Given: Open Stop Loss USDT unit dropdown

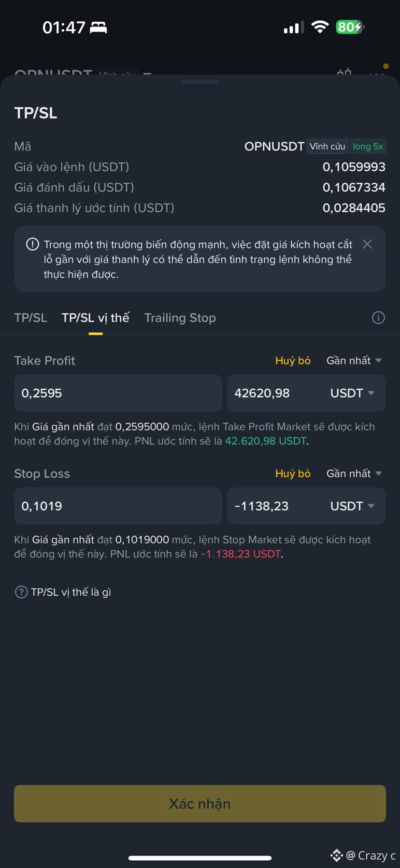Looking at the screenshot, I should [x=352, y=506].
